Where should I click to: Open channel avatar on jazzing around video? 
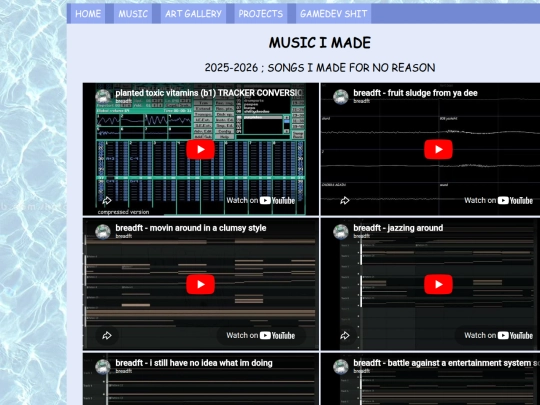341,232
